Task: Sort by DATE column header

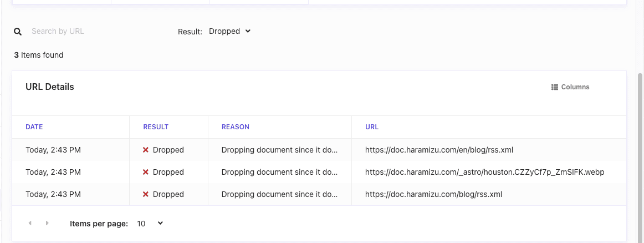Action: click(x=34, y=127)
